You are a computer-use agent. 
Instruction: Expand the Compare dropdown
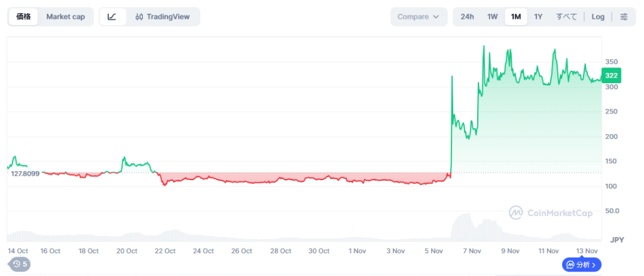[419, 16]
